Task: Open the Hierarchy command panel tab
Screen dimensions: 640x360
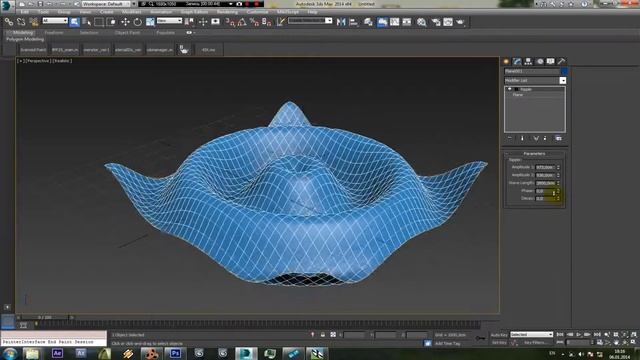Action: point(529,61)
